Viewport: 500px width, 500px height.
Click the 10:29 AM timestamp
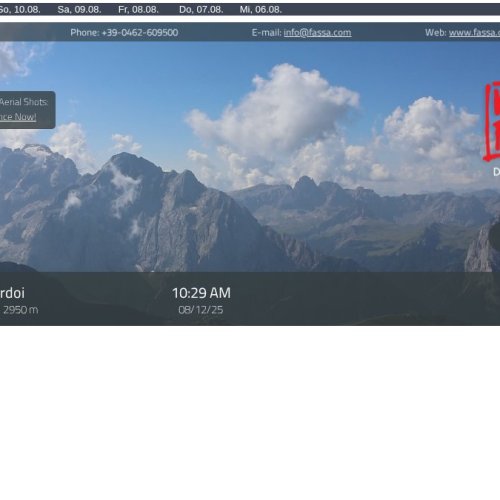[x=201, y=293]
